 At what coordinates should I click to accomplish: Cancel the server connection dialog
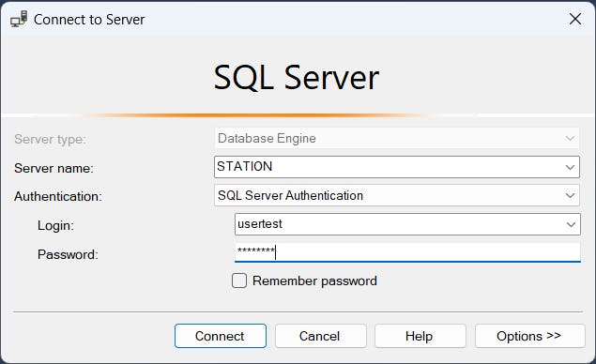click(320, 336)
